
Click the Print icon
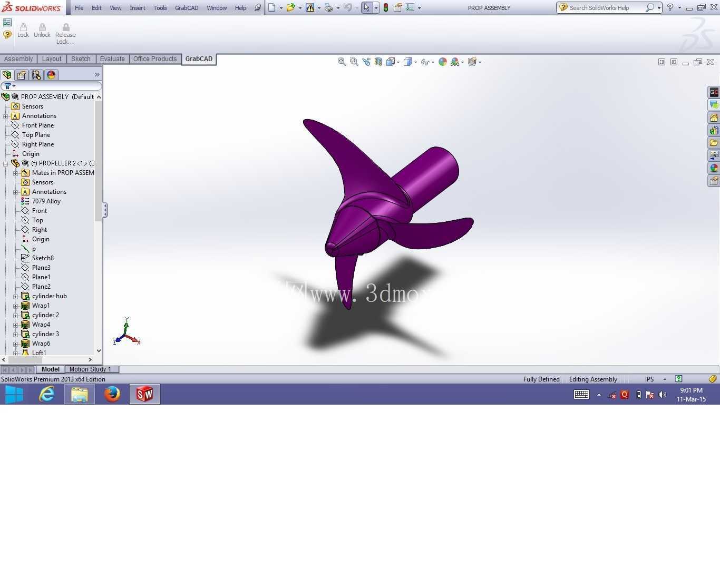(x=328, y=7)
